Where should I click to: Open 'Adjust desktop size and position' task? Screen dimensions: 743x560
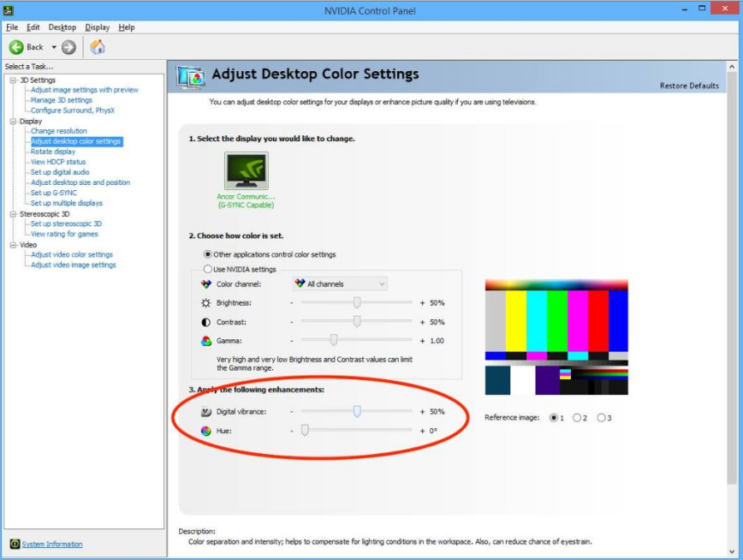(80, 182)
